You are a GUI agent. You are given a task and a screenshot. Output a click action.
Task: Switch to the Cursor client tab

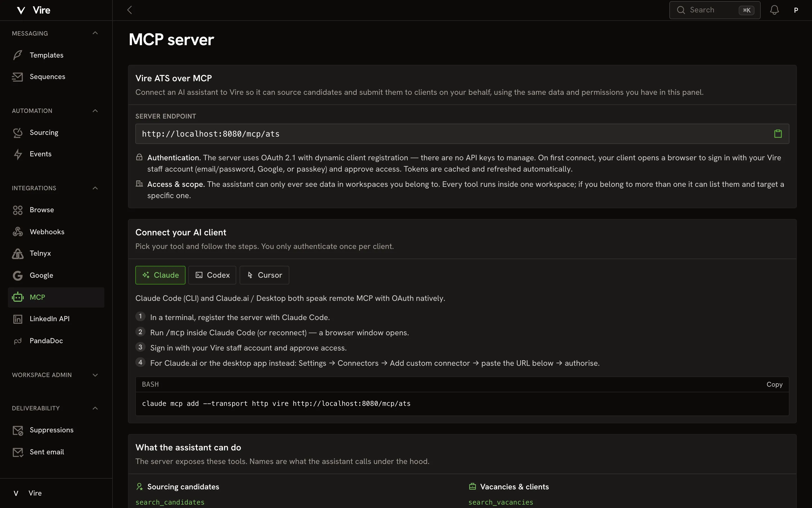pyautogui.click(x=264, y=275)
